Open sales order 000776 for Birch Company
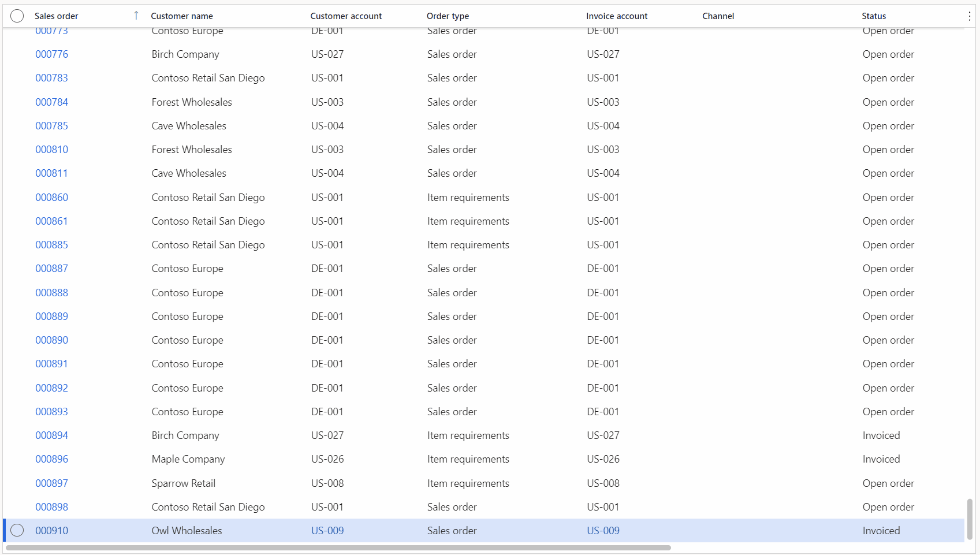The image size is (980, 555). 52,54
